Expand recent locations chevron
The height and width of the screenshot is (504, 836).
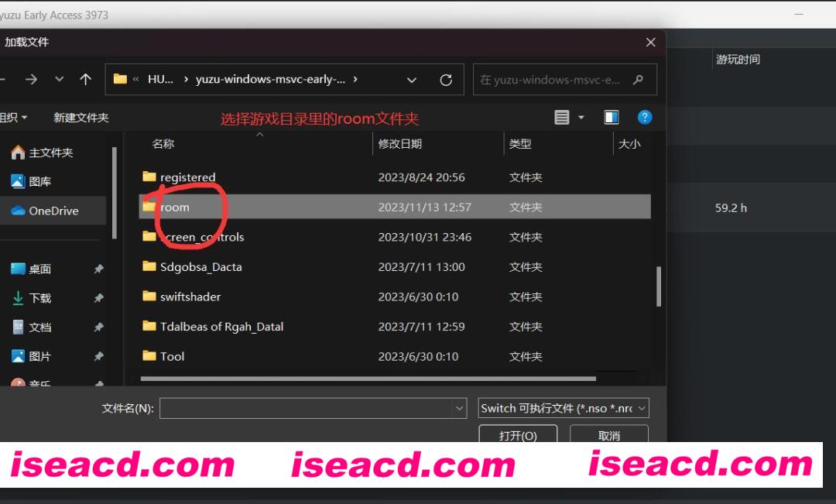(x=60, y=80)
